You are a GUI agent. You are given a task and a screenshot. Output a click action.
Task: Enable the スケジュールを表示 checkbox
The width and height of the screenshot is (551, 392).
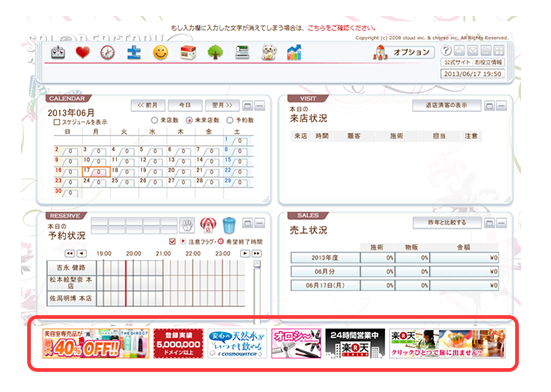[x=57, y=122]
